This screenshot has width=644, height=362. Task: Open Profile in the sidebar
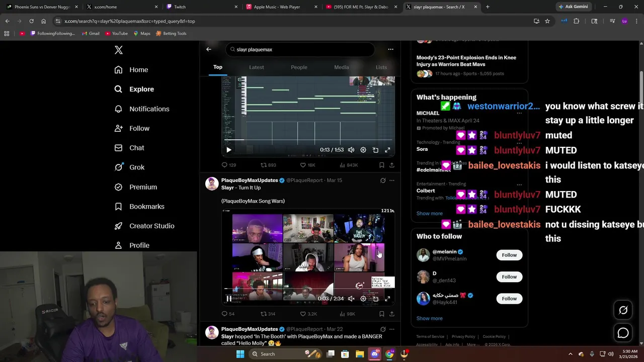coord(131,245)
